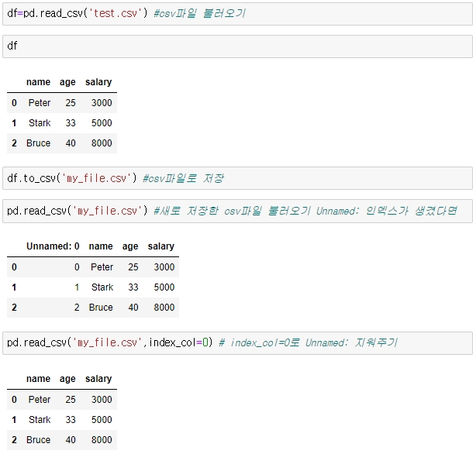Click the code cell with index_col=0
Image resolution: width=476 pixels, height=454 pixels.
click(x=238, y=343)
